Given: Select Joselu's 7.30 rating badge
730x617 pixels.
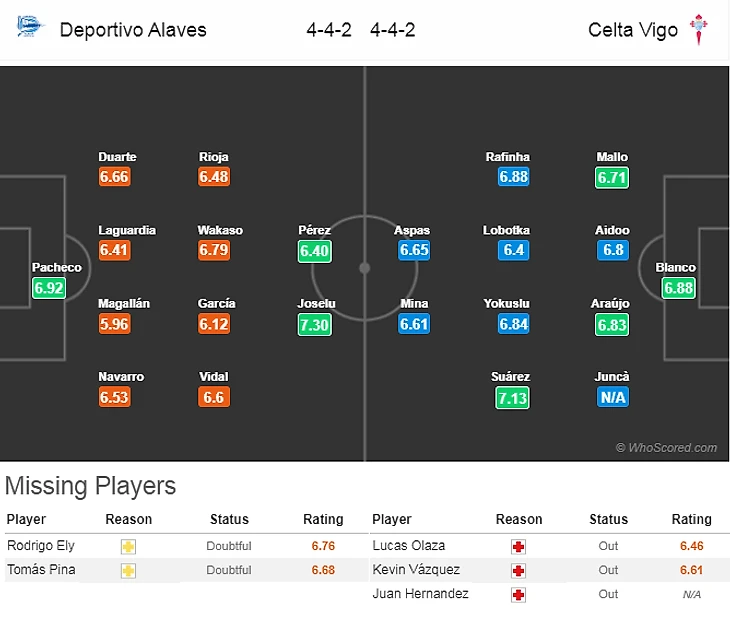Looking at the screenshot, I should pyautogui.click(x=314, y=324).
